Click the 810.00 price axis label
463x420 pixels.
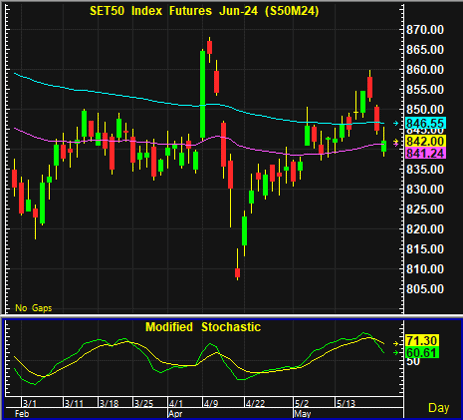(x=425, y=269)
